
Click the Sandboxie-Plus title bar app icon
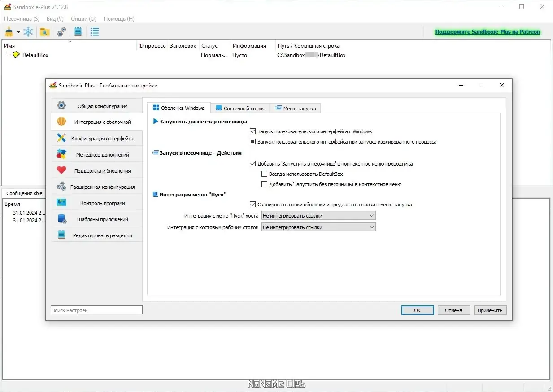pyautogui.click(x=7, y=7)
